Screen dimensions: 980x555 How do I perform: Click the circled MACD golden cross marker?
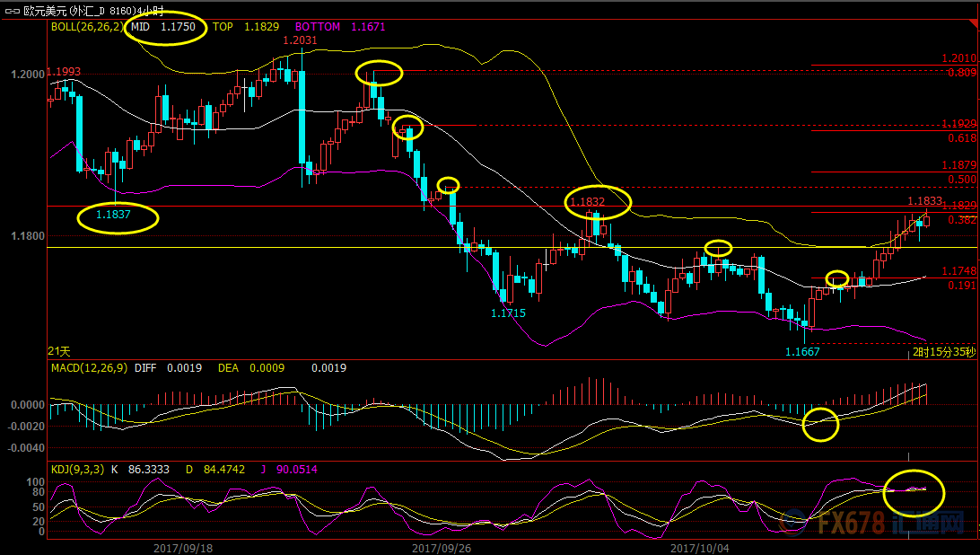tap(820, 424)
